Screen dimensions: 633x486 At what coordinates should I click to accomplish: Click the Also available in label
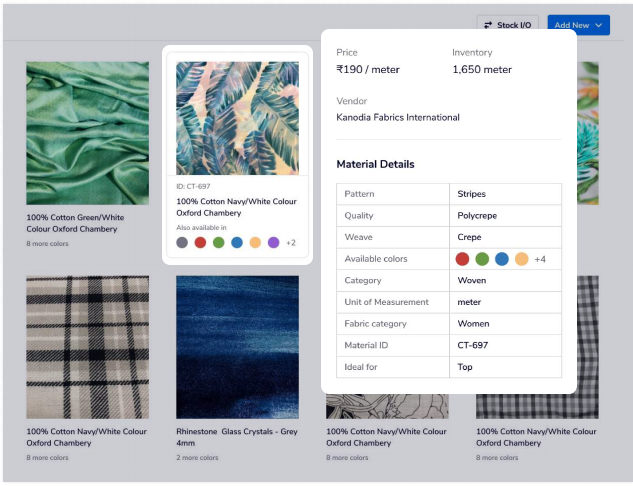(201, 228)
